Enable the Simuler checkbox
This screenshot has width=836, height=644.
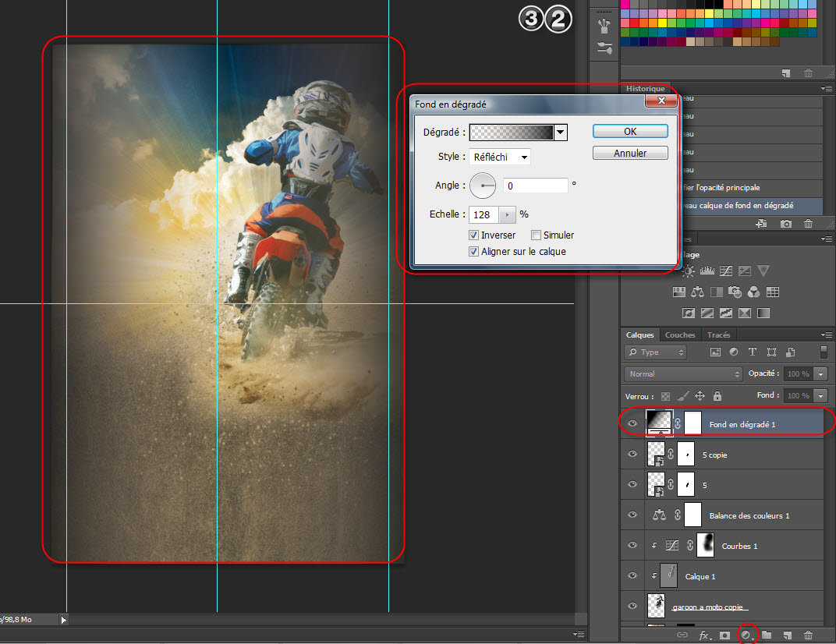tap(536, 235)
